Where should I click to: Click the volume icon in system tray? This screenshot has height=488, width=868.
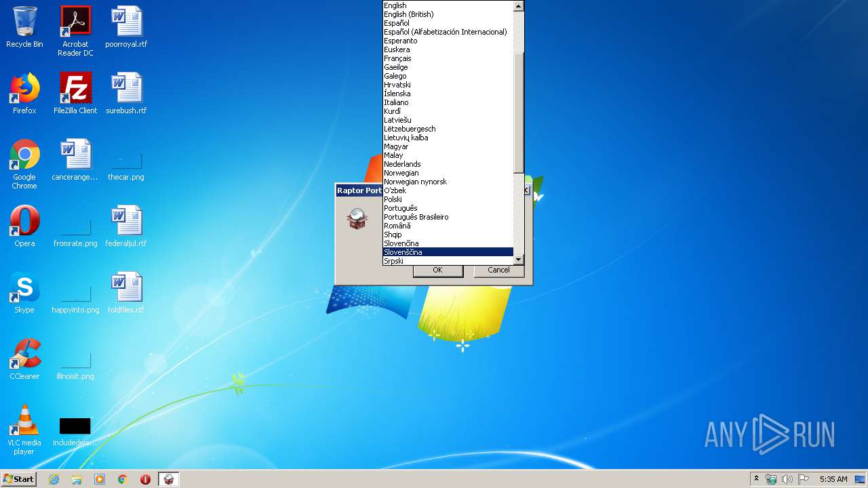[787, 479]
